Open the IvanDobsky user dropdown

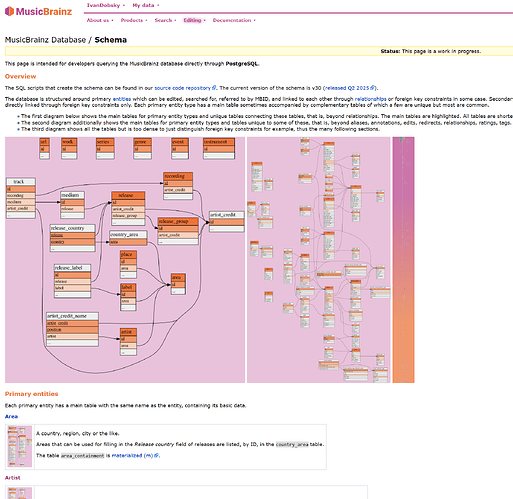[106, 5]
